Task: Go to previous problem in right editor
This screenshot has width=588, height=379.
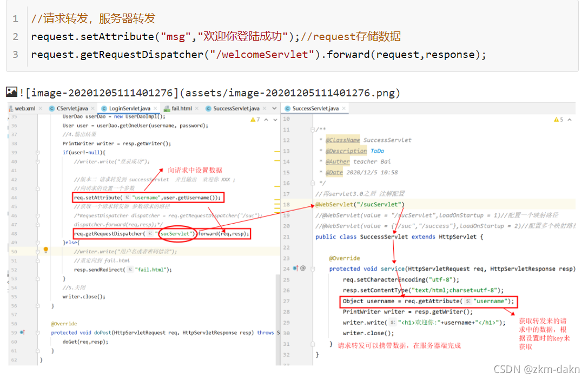Action: [x=570, y=119]
